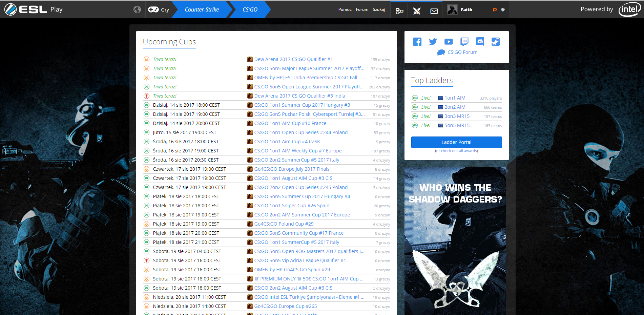Open the Facebook social icon
Viewport: 644px width, 315px height.
(417, 42)
